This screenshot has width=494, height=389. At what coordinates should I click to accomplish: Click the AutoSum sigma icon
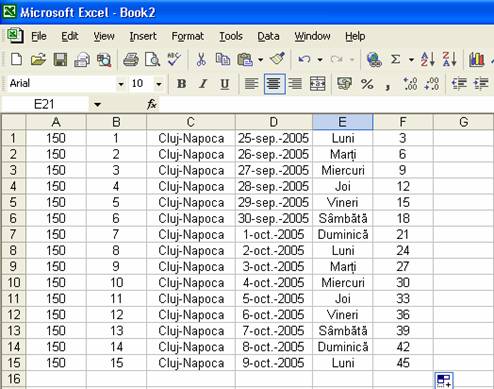click(395, 60)
